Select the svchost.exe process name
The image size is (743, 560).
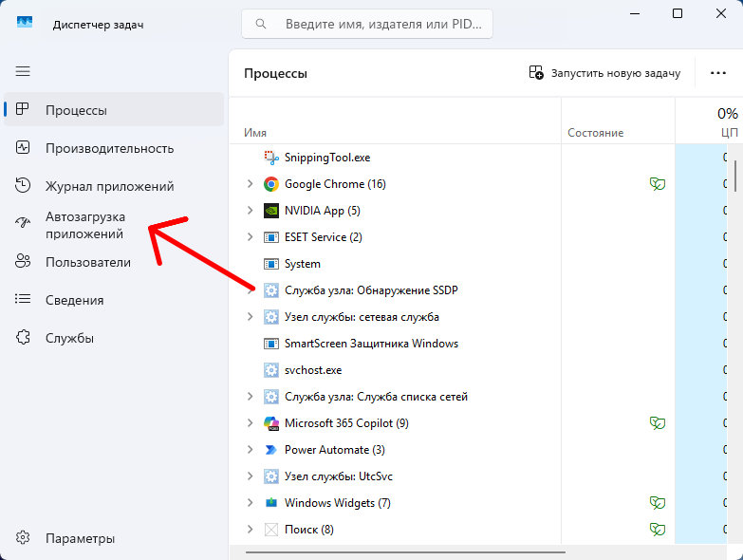coord(313,370)
